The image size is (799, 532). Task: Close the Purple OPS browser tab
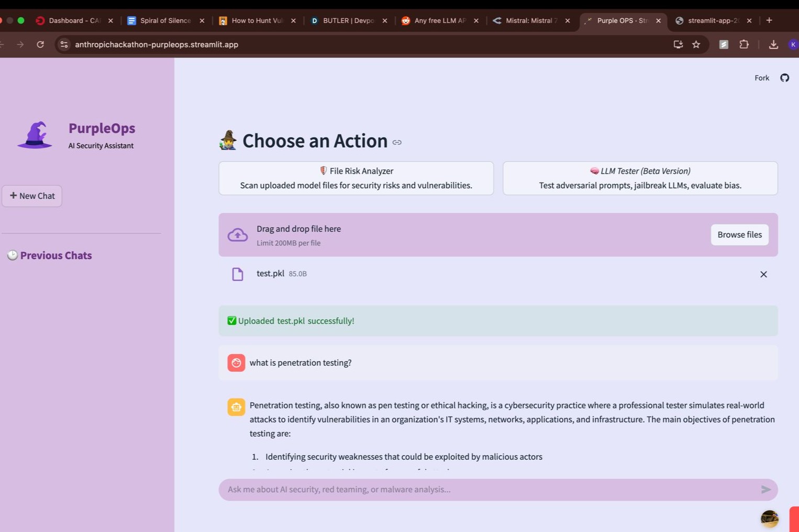click(x=658, y=21)
